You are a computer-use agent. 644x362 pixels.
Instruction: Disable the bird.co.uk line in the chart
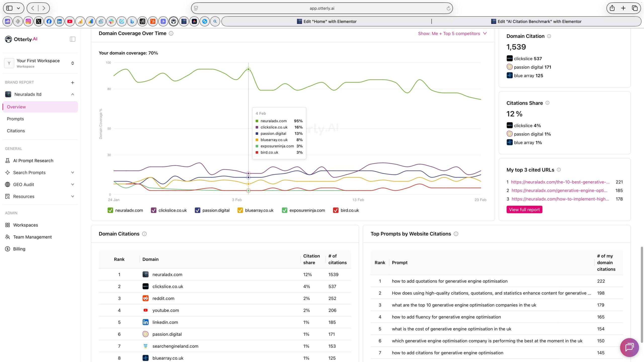[336, 210]
